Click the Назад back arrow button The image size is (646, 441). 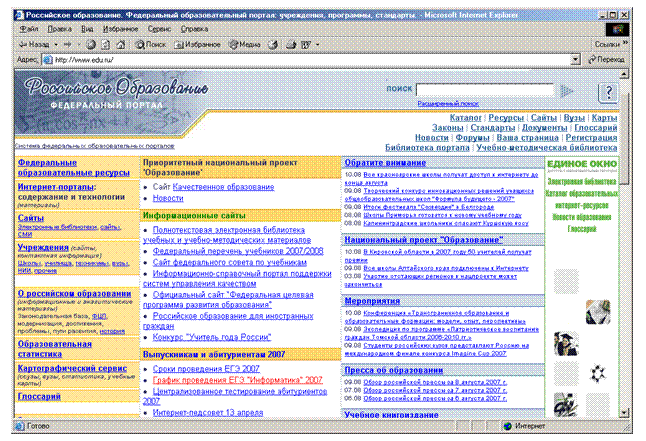point(34,45)
